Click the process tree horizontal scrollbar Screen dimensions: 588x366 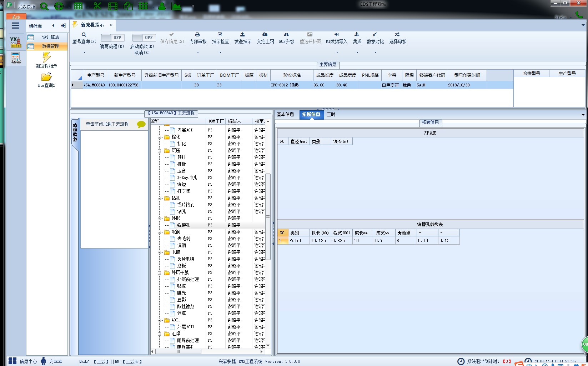[x=179, y=352]
